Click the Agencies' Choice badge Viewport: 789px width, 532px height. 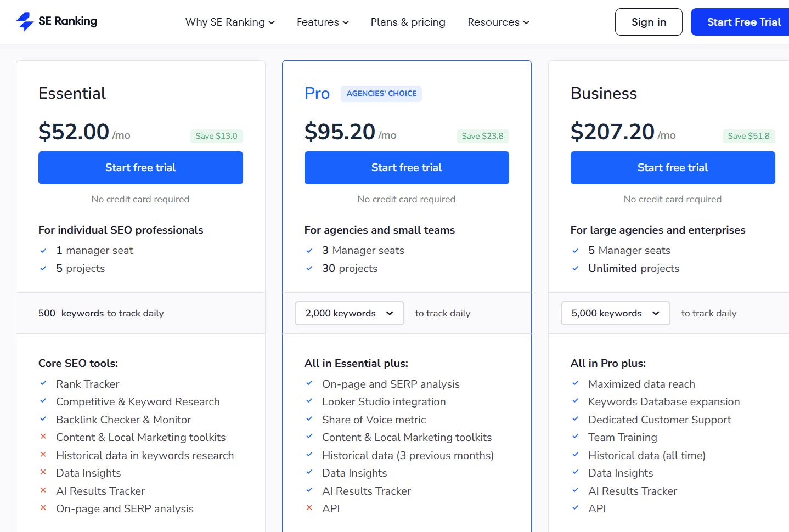click(381, 94)
